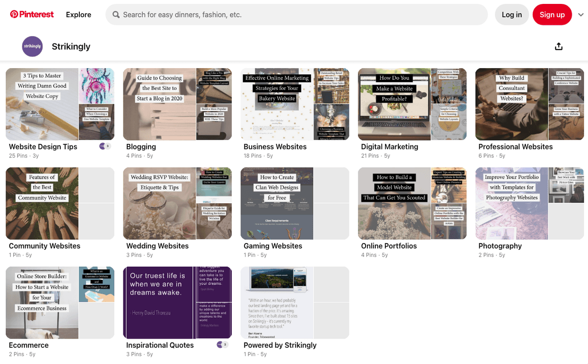Open the Inspirational Quotes board cover
The width and height of the screenshot is (588, 364).
tap(177, 303)
